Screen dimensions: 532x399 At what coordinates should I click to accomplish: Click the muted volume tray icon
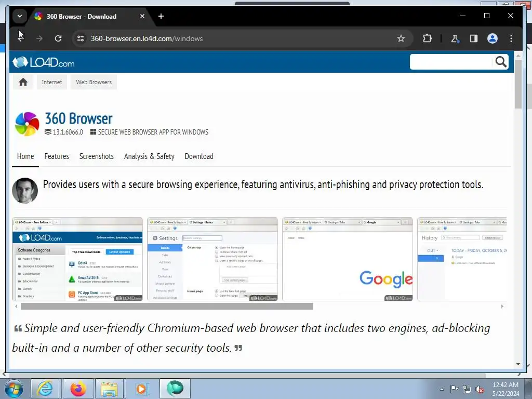click(x=480, y=389)
